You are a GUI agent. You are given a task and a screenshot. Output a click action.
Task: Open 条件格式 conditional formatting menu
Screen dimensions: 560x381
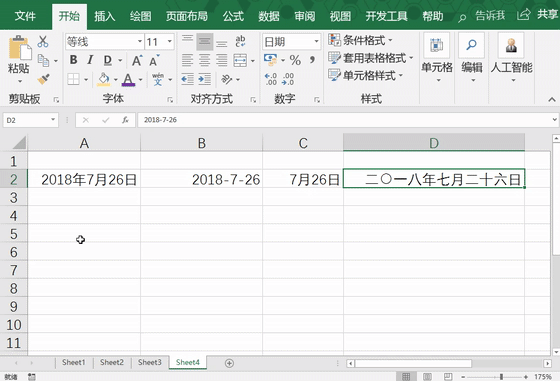(x=360, y=40)
